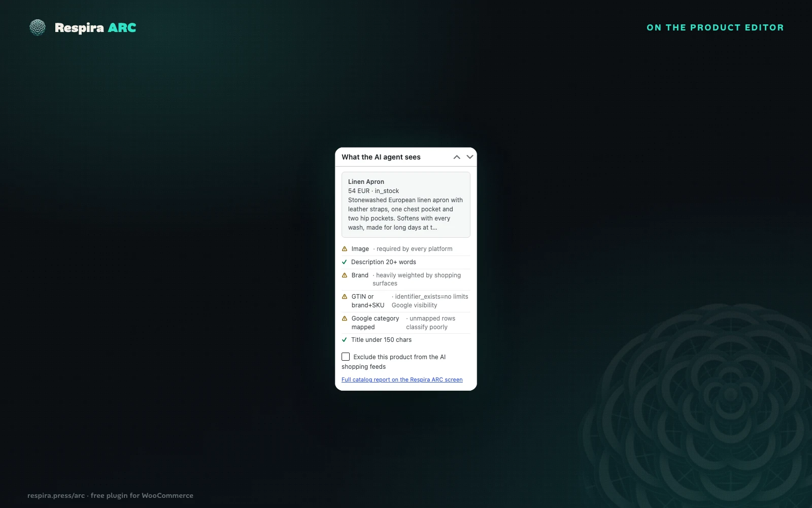812x508 pixels.
Task: Move the panel up with the up chevron
Action: (x=457, y=157)
